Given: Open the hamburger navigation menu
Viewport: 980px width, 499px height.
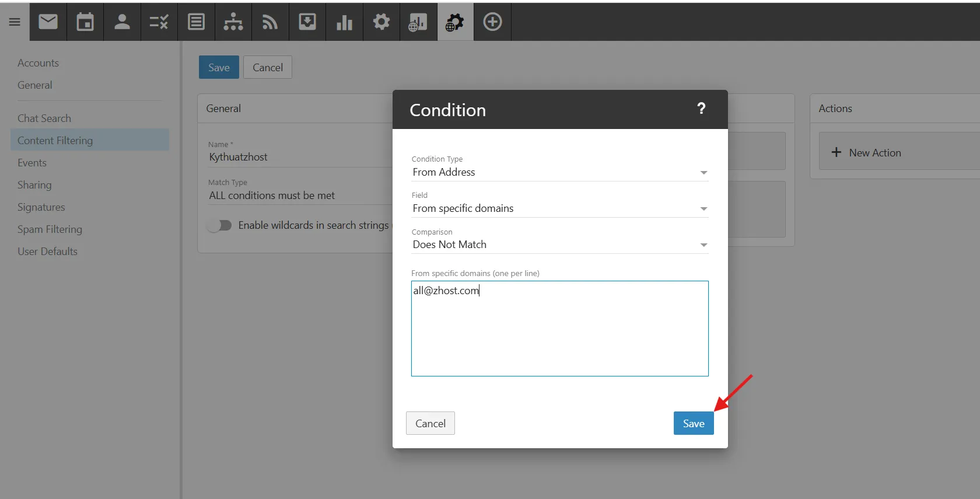Looking at the screenshot, I should (15, 22).
